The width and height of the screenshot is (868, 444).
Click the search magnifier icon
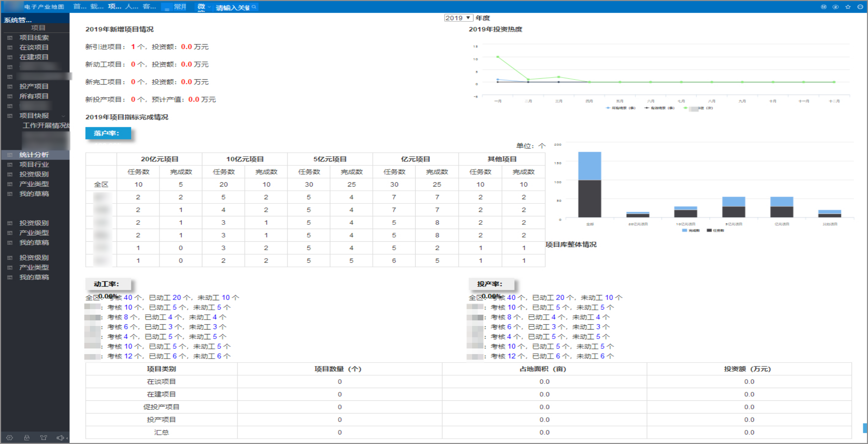pyautogui.click(x=254, y=7)
